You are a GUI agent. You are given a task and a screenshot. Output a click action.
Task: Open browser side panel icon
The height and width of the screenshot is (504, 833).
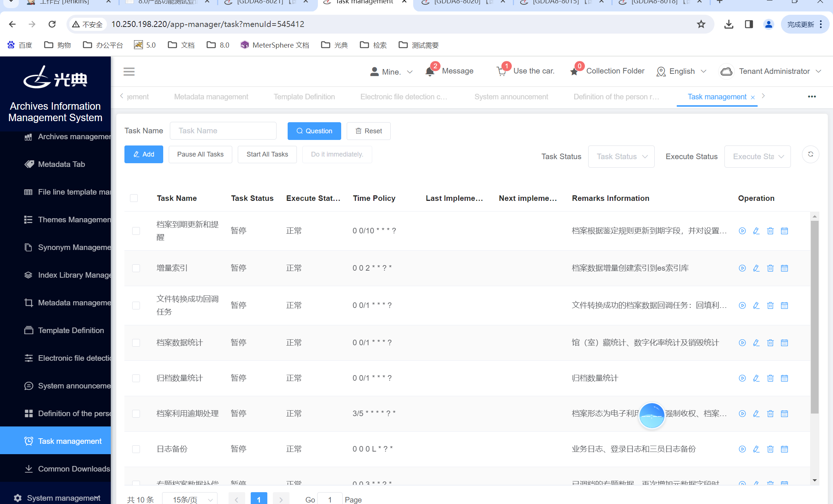[x=749, y=24]
